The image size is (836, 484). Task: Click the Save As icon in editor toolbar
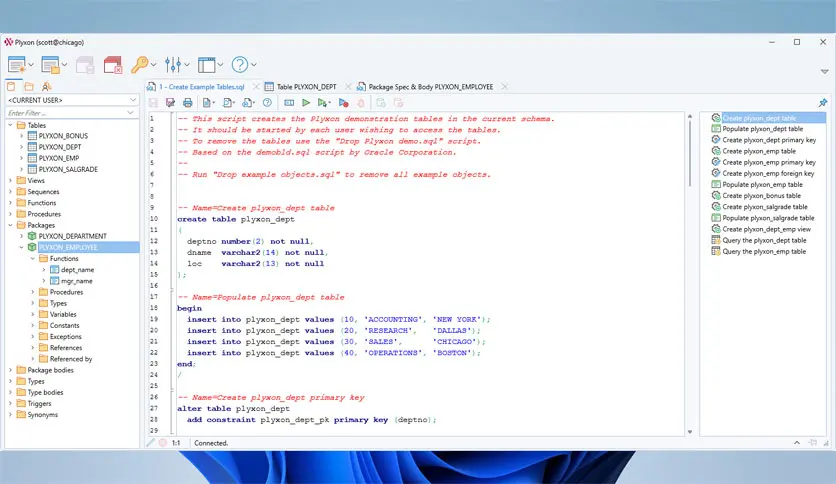170,102
